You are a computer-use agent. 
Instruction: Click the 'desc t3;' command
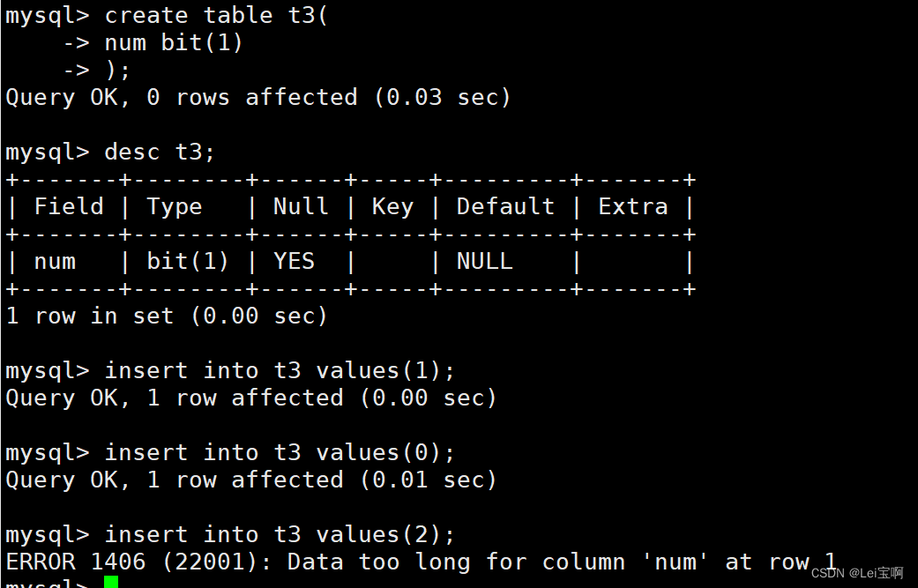160,152
